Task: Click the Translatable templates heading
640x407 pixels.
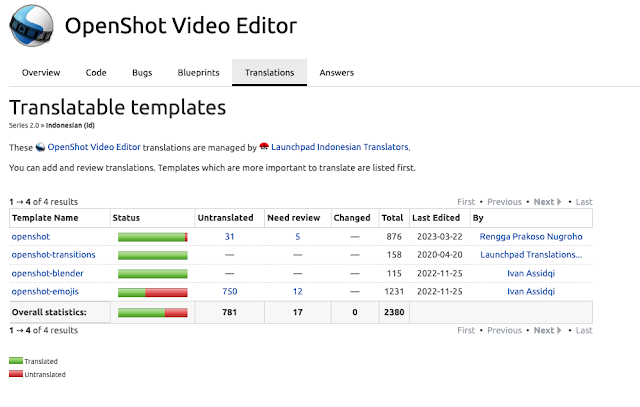Action: point(118,108)
